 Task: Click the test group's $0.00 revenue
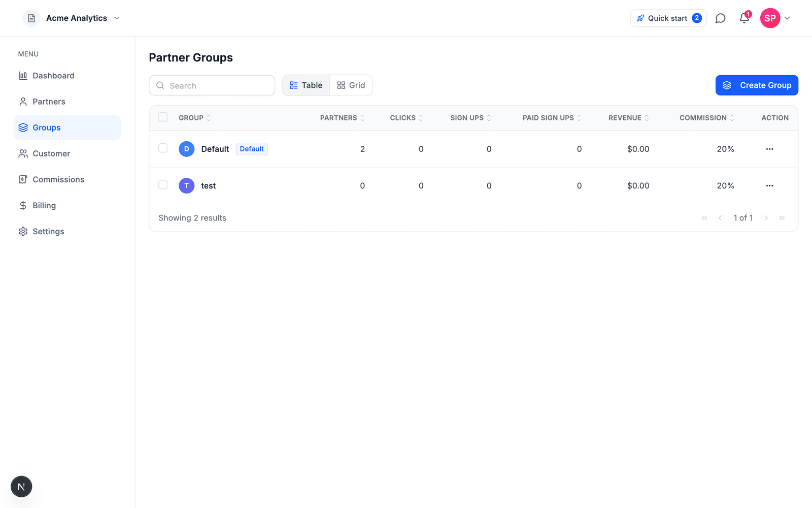(638, 185)
